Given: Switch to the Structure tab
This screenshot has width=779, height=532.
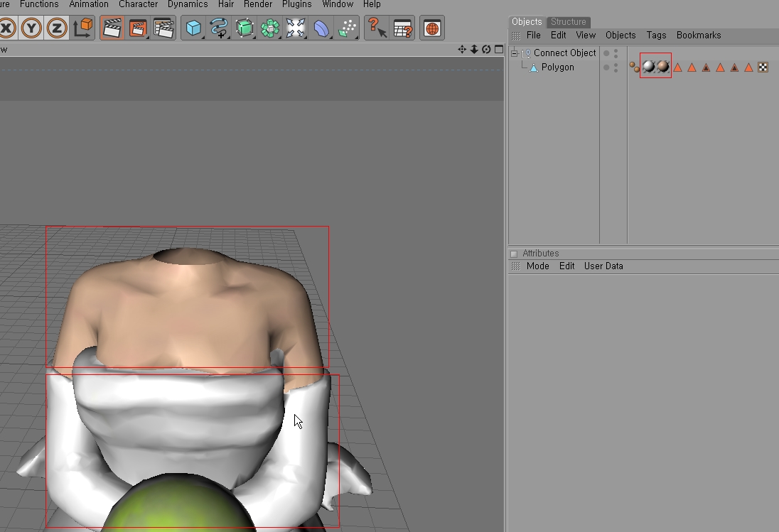Looking at the screenshot, I should point(569,22).
